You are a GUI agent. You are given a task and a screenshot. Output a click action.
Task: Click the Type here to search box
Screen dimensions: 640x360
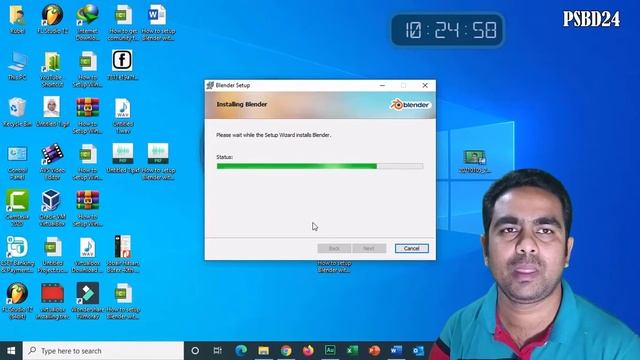[103, 351]
